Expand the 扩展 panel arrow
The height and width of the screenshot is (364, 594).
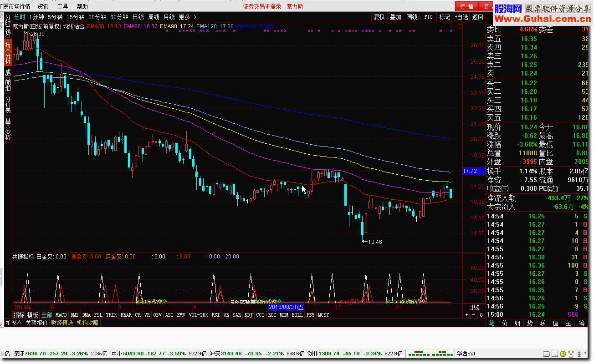pyautogui.click(x=13, y=323)
